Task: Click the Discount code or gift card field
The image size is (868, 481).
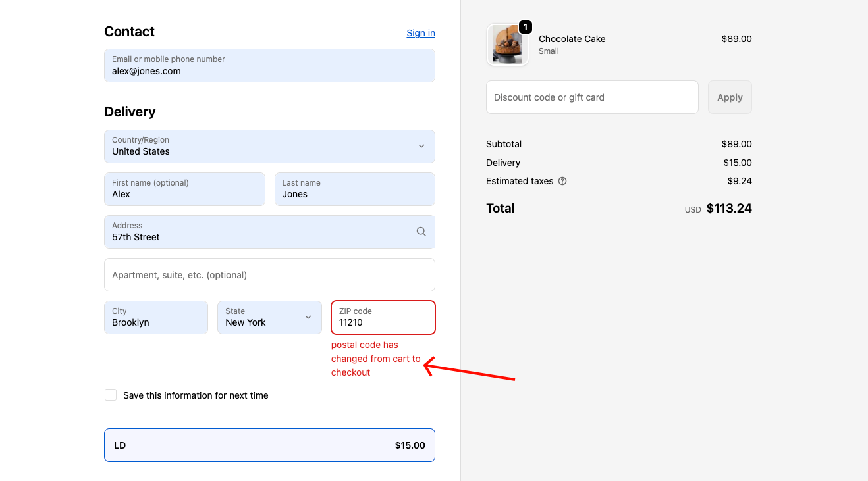Action: coord(592,97)
